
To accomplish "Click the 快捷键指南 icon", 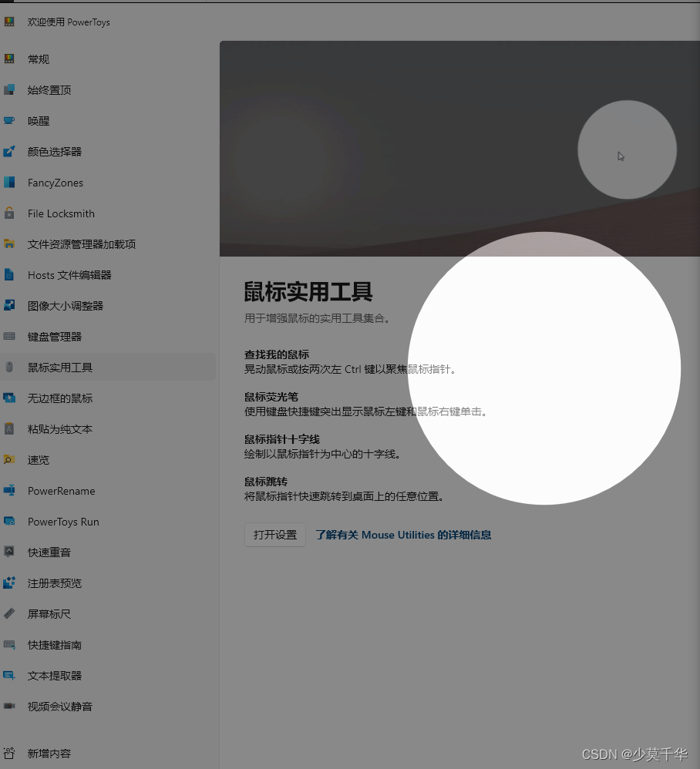I will pyautogui.click(x=8, y=644).
